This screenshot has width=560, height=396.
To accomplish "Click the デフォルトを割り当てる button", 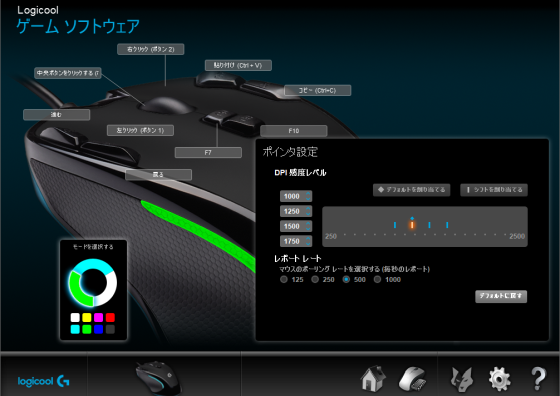I will tap(411, 190).
